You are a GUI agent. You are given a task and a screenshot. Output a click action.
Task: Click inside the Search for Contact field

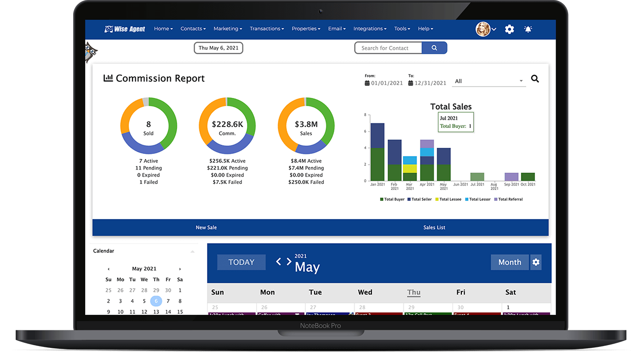coord(388,47)
